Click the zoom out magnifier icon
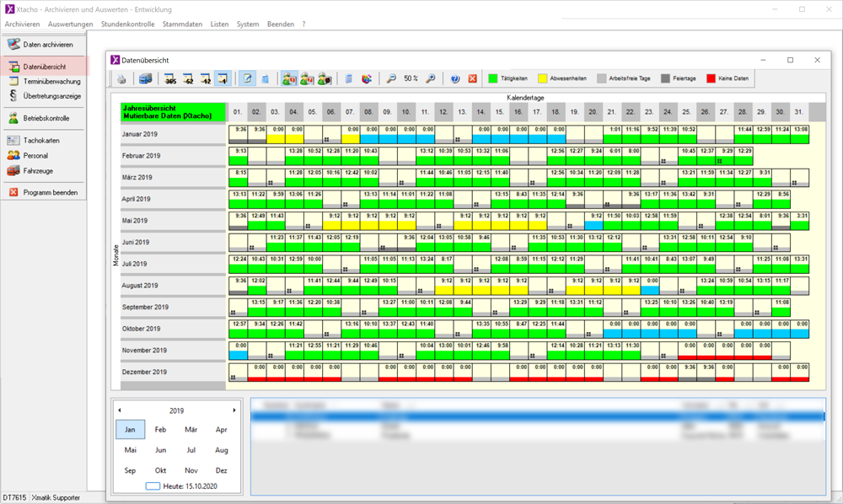Viewport: 843px width, 504px height. point(391,78)
